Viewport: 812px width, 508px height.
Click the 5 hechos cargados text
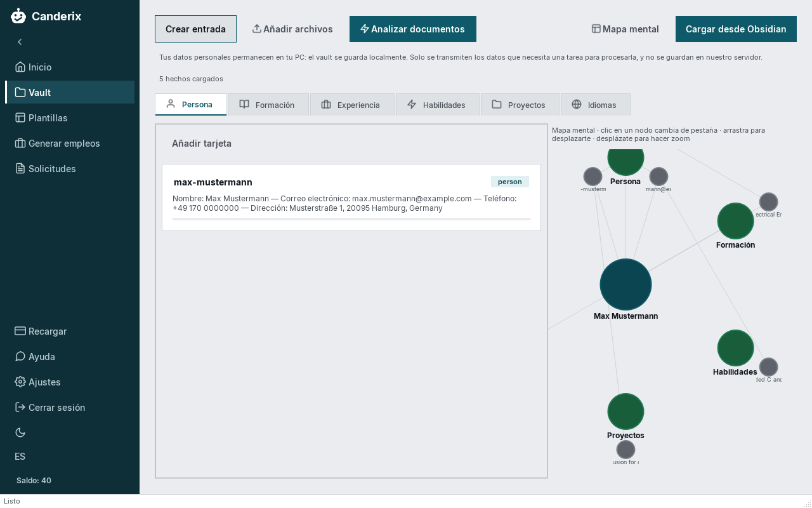click(x=191, y=79)
